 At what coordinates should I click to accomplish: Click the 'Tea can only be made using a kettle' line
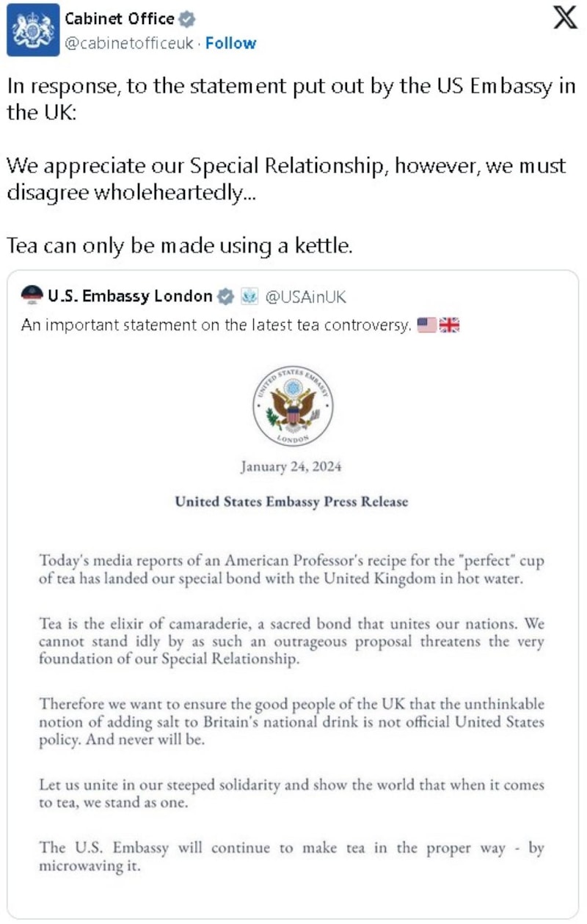tap(180, 246)
